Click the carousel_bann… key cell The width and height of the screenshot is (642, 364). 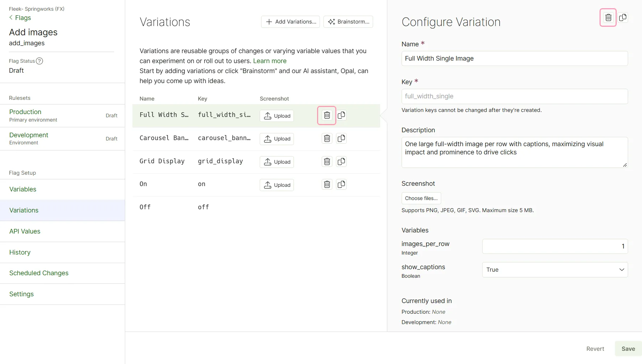pyautogui.click(x=224, y=138)
